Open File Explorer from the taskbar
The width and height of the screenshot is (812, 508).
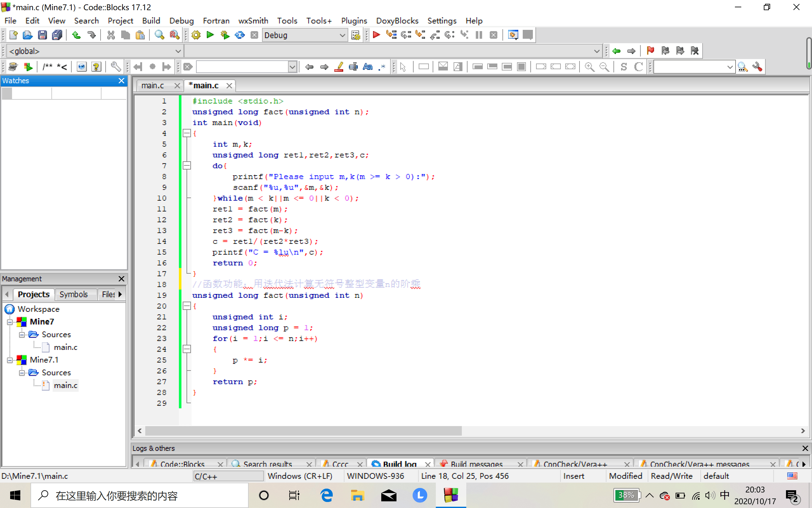pos(357,496)
